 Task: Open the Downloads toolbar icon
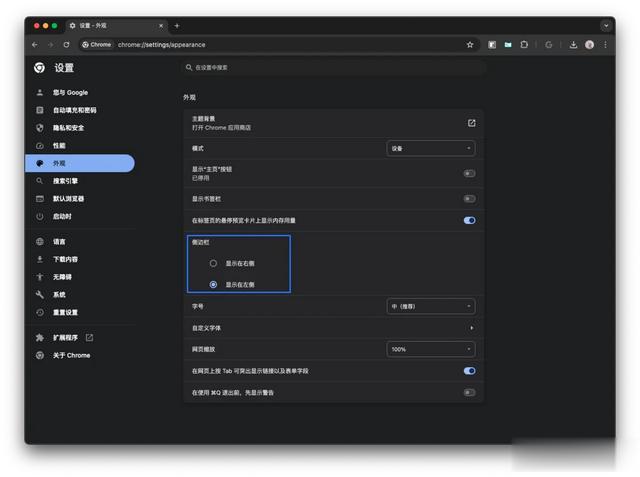tap(573, 45)
